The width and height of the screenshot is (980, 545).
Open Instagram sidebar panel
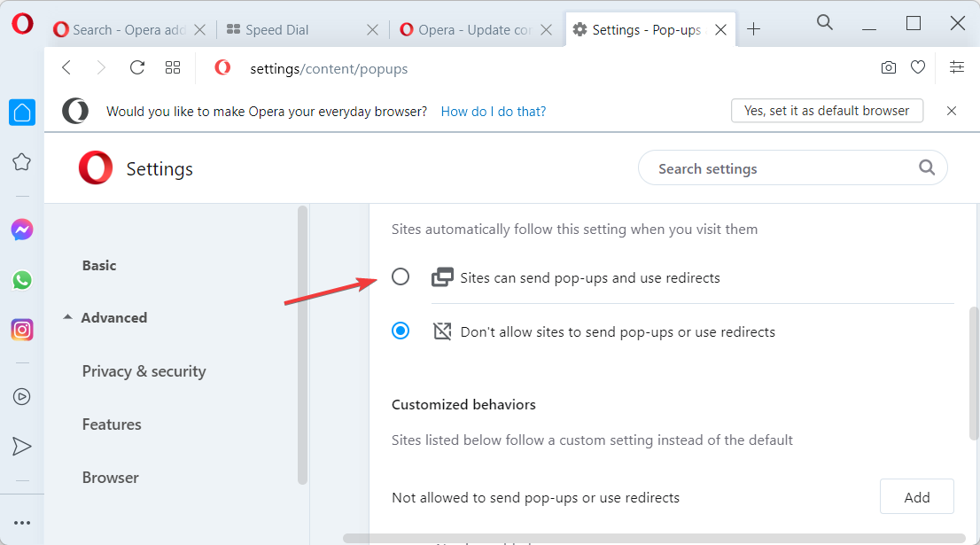22,330
